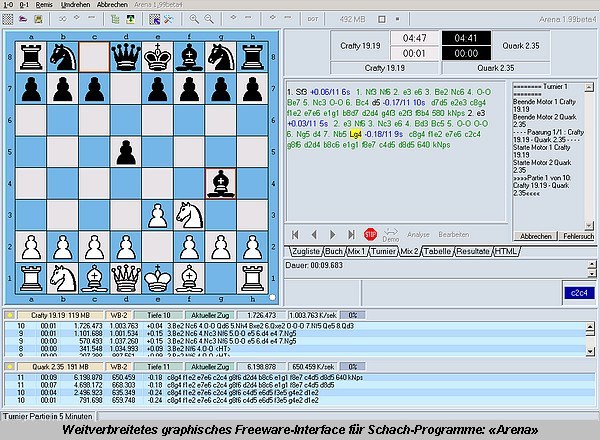The height and width of the screenshot is (440, 600).
Task: Click the yellow status light next to Crafty 19.19
Action: [x=10, y=315]
